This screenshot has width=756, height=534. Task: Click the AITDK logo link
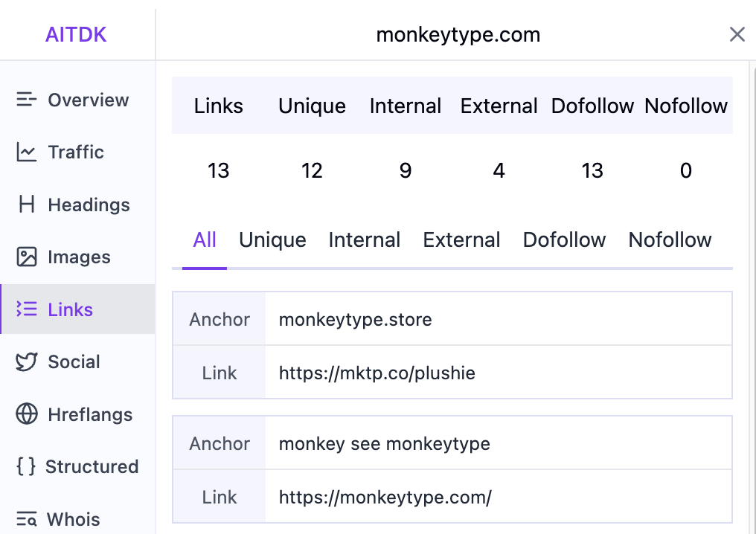point(76,35)
